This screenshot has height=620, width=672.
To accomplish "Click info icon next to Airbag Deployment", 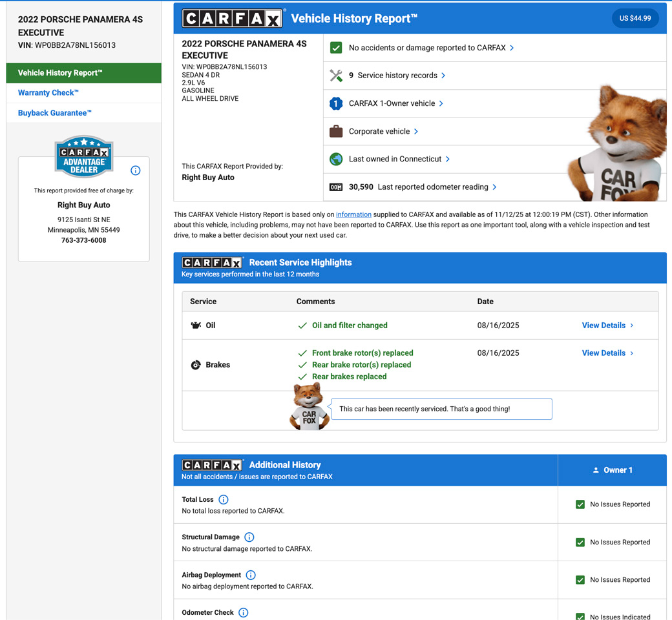I will (x=251, y=575).
